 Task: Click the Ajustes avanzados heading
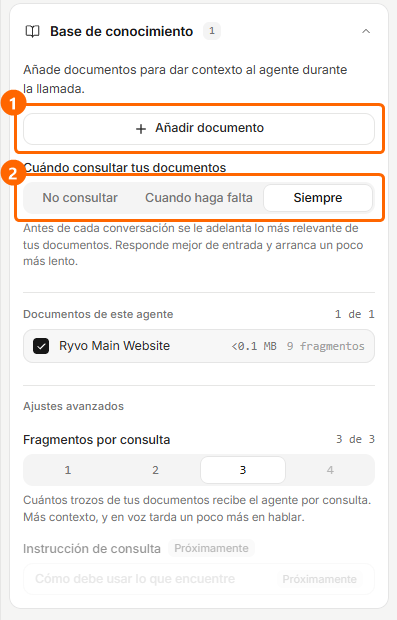click(74, 406)
